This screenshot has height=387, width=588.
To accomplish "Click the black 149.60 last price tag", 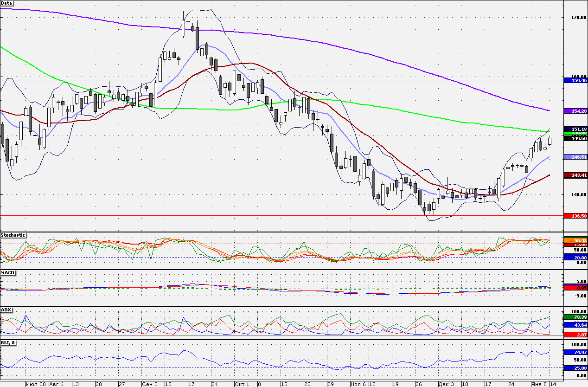I will (x=575, y=138).
